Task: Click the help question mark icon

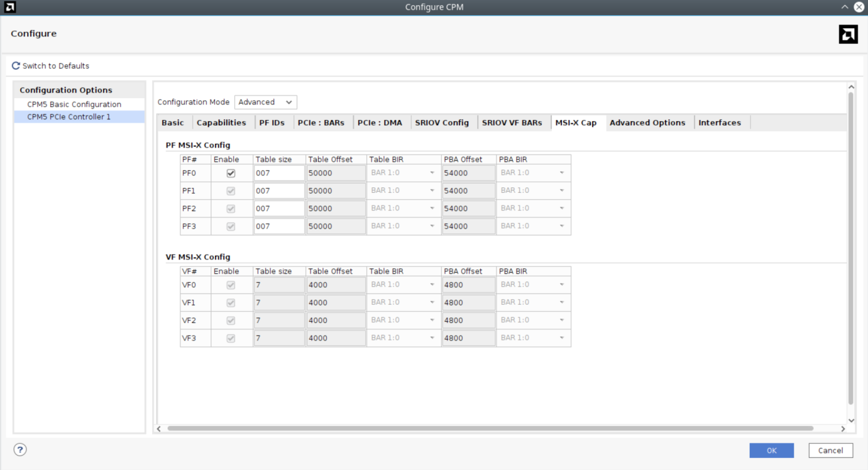Action: click(x=20, y=450)
